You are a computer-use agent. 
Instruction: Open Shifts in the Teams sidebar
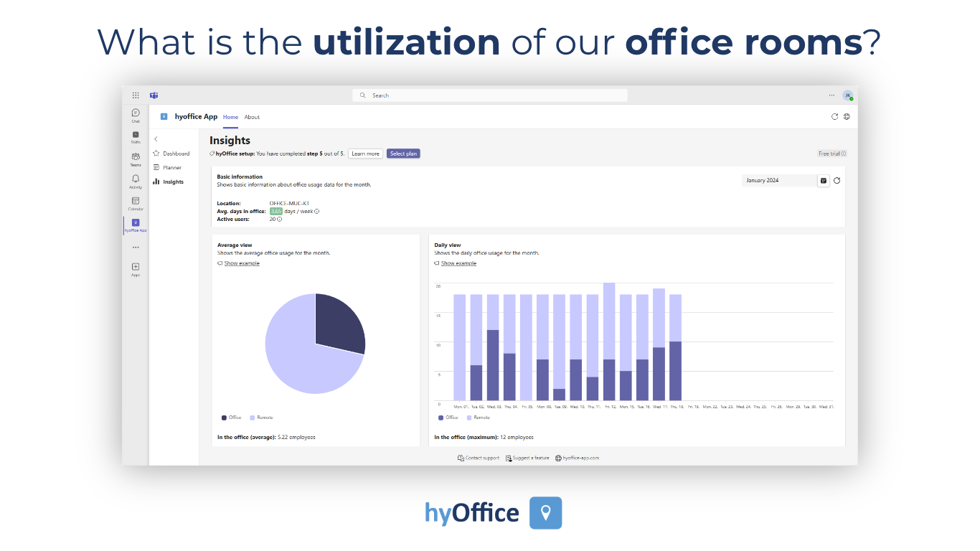[136, 137]
